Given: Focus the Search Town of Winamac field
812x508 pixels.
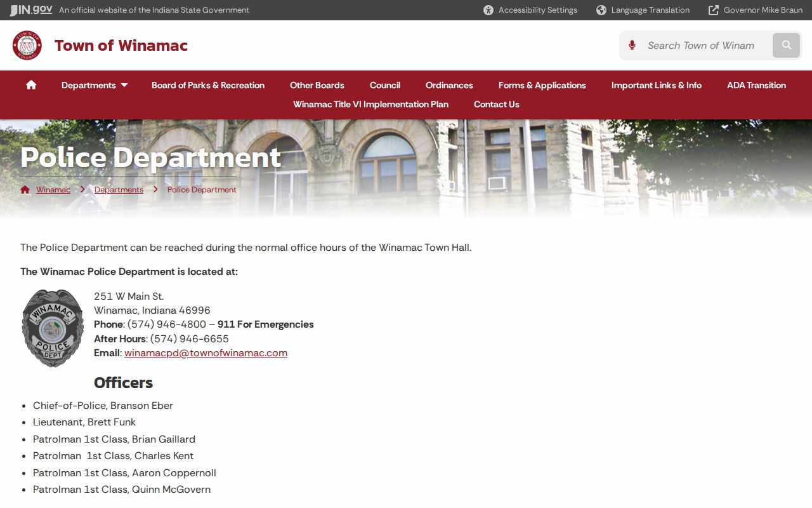Looking at the screenshot, I should click(x=705, y=46).
